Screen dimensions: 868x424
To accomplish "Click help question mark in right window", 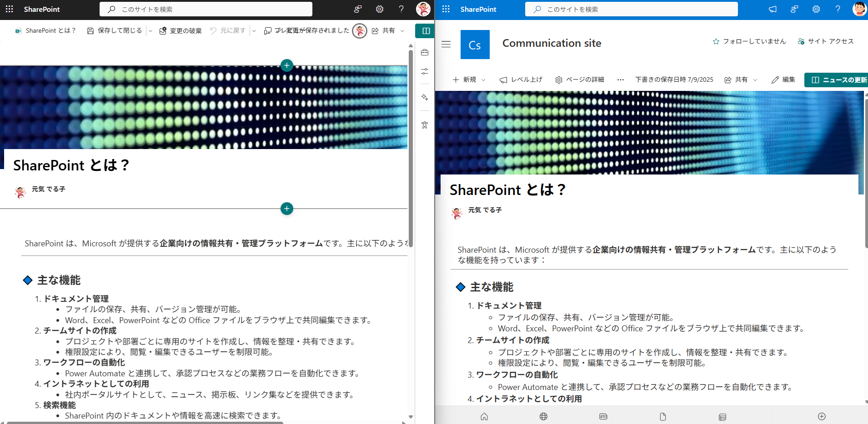I will (x=838, y=9).
